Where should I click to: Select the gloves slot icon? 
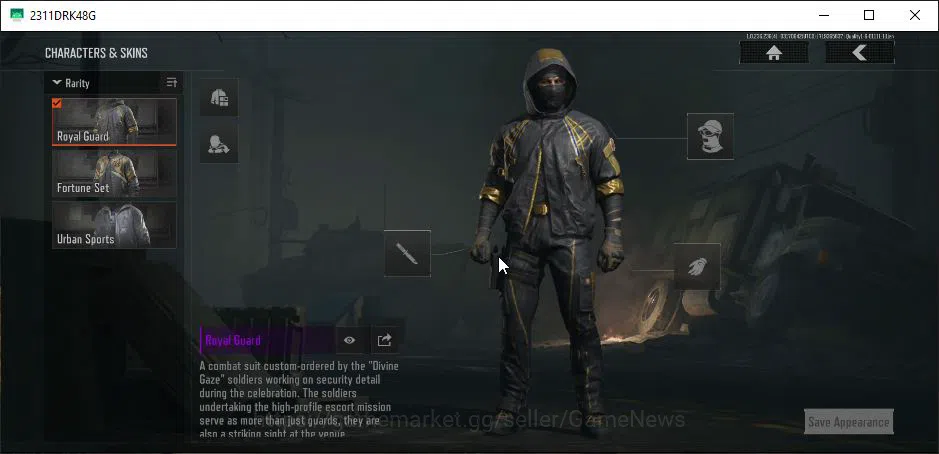(x=697, y=267)
